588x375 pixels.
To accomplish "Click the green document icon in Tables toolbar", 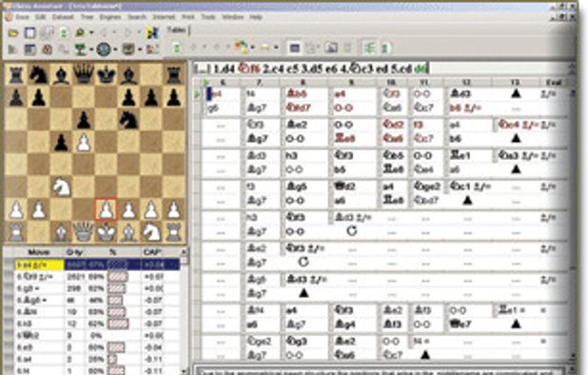I will pyautogui.click(x=385, y=48).
